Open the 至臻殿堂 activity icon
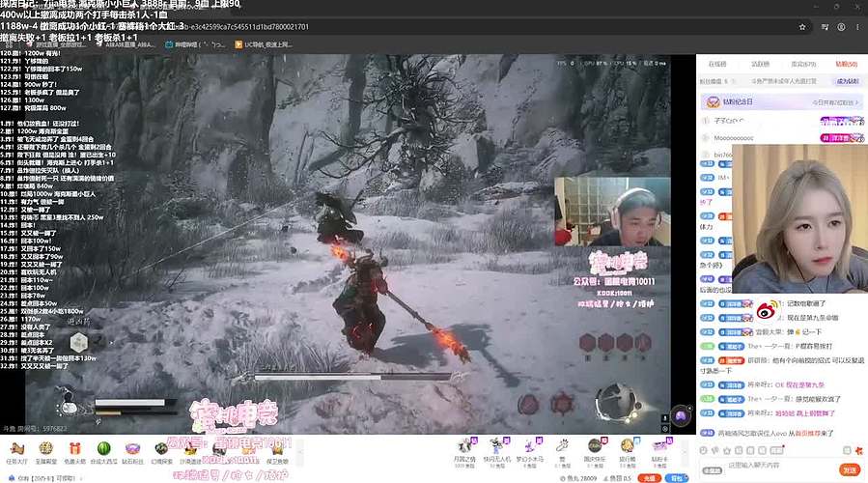Viewport: 868px width, 483px height. (x=46, y=452)
